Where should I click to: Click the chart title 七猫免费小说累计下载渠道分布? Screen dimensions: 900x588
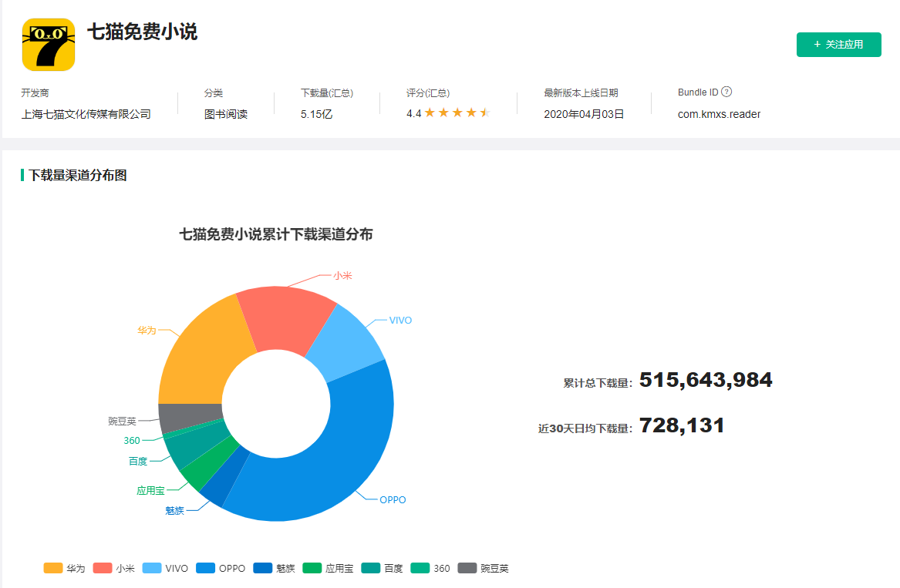276,234
